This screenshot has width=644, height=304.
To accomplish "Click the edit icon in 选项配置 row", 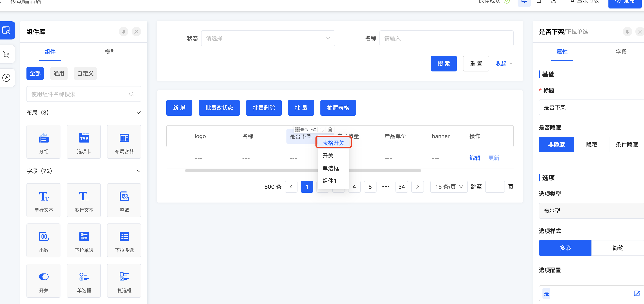I will tap(636, 293).
